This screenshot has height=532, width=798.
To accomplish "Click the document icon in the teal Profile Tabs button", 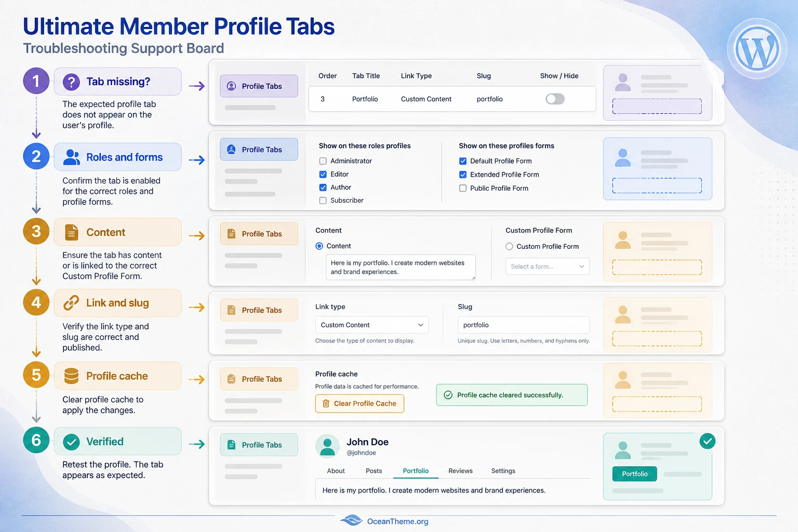I will pyautogui.click(x=231, y=445).
